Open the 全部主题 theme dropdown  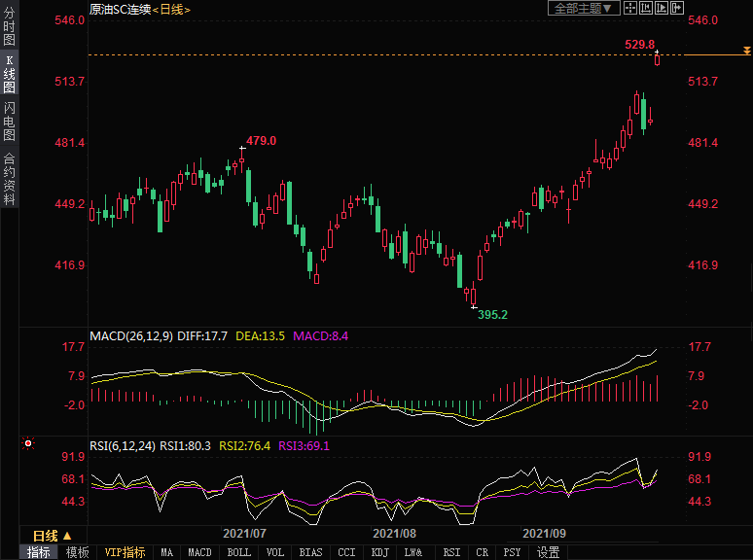point(584,8)
